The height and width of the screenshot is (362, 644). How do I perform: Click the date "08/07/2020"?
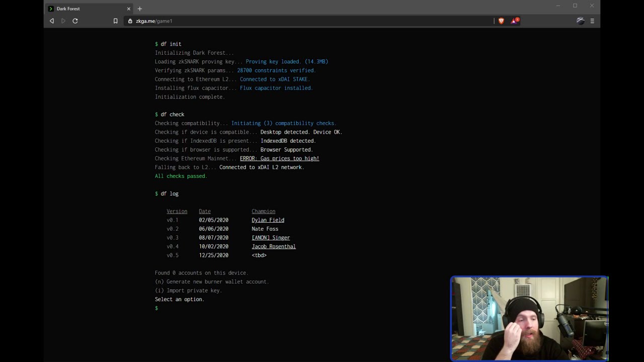click(213, 238)
